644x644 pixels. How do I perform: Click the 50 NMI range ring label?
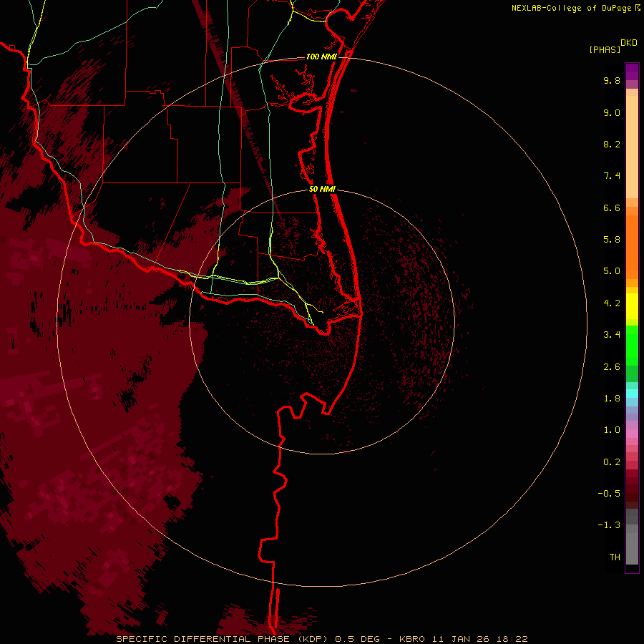coord(322,189)
